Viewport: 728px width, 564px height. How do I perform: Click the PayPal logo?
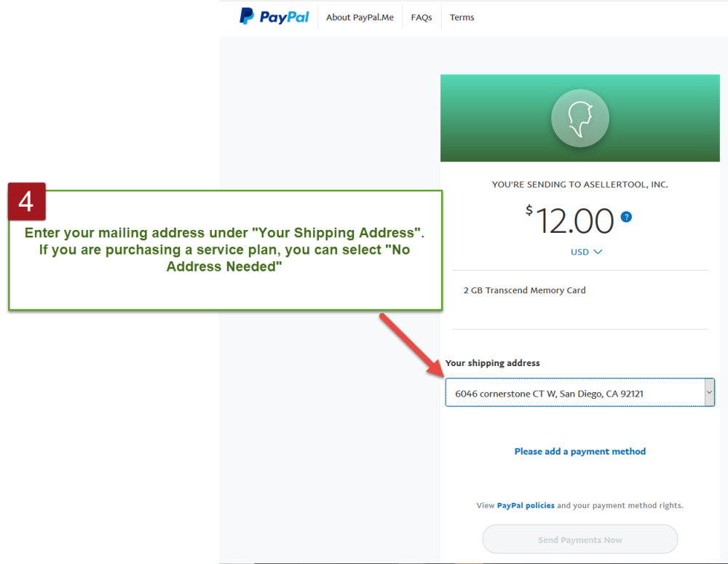click(274, 17)
